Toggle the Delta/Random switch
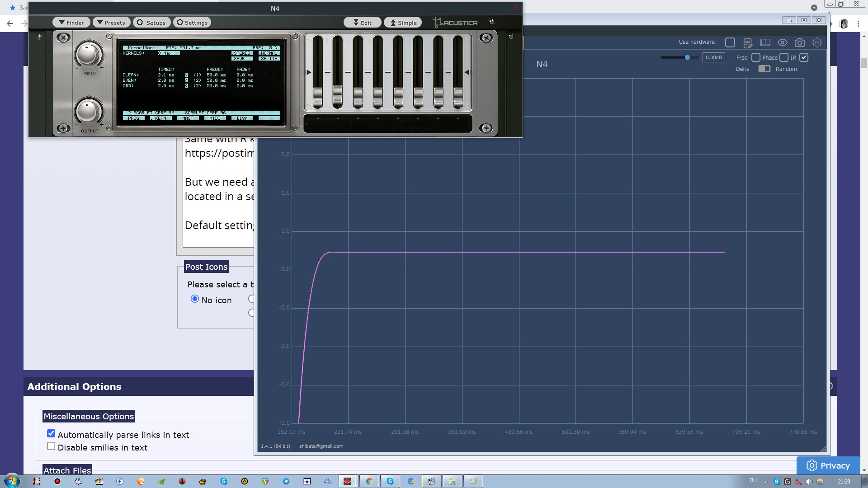868x488 pixels. (x=764, y=69)
